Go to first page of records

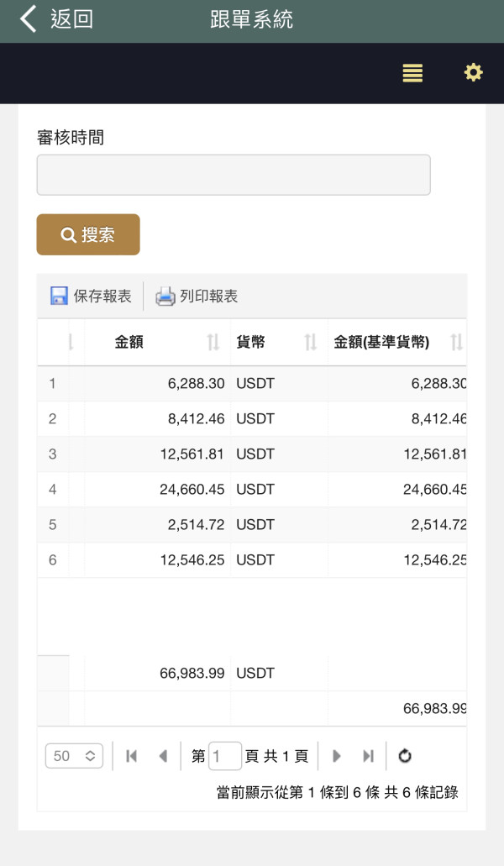(131, 756)
